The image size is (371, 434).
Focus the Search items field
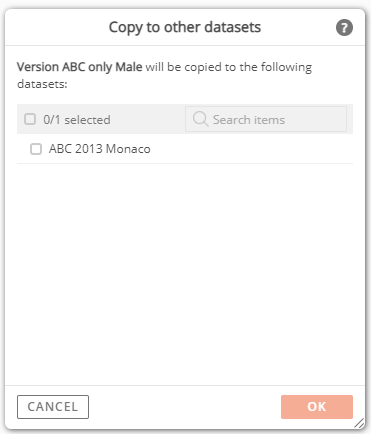(266, 119)
